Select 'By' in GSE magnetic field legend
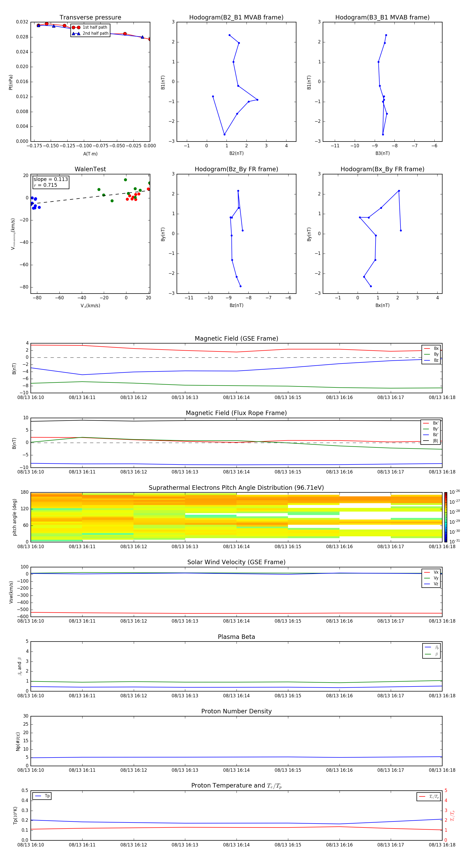Image resolution: width=473 pixels, height=868 pixels. tap(431, 355)
